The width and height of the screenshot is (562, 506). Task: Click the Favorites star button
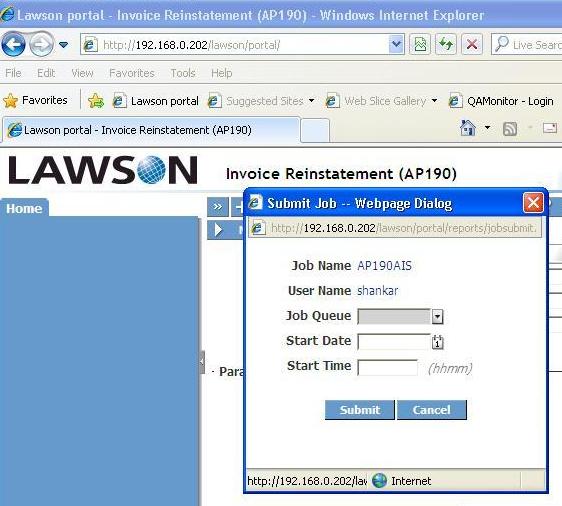click(x=35, y=100)
